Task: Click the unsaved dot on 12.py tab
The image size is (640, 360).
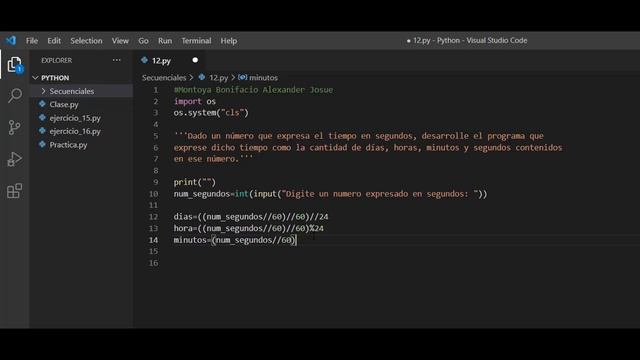Action: tap(195, 60)
